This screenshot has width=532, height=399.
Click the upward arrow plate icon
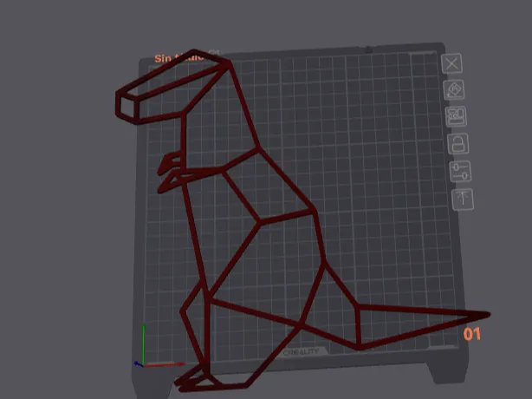click(x=463, y=199)
